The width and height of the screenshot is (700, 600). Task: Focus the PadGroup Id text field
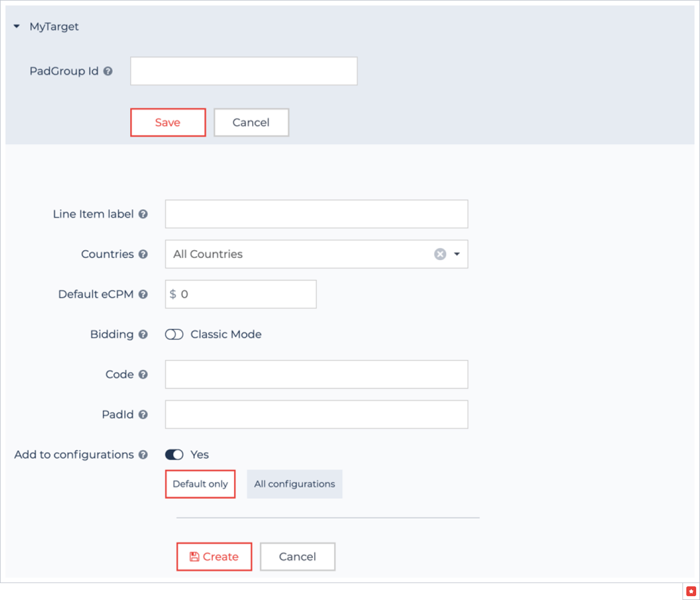[x=243, y=71]
